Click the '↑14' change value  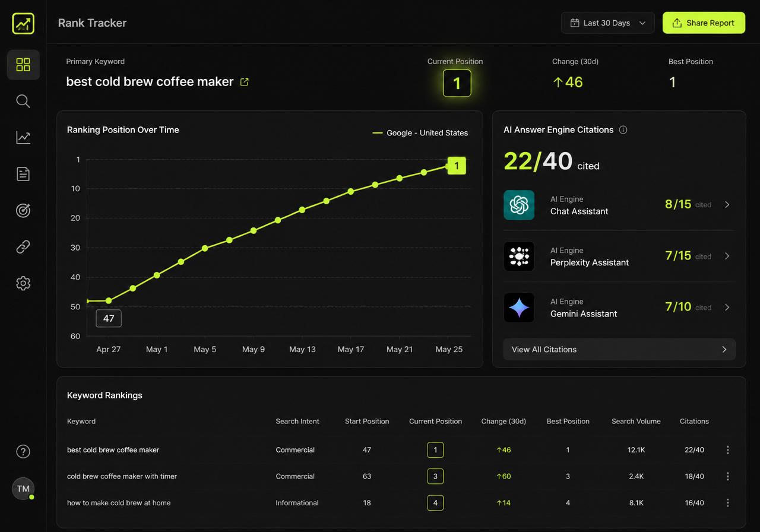pyautogui.click(x=503, y=503)
